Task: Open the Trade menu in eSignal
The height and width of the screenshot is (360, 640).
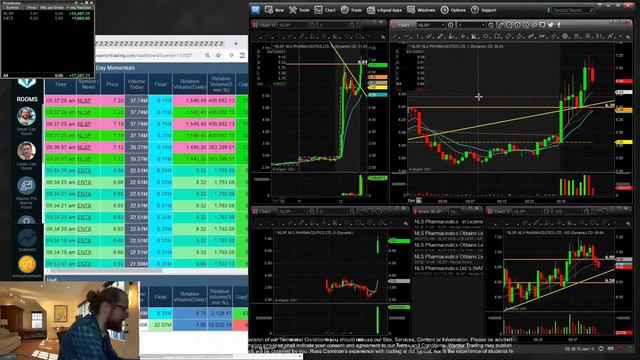Action: pos(351,10)
